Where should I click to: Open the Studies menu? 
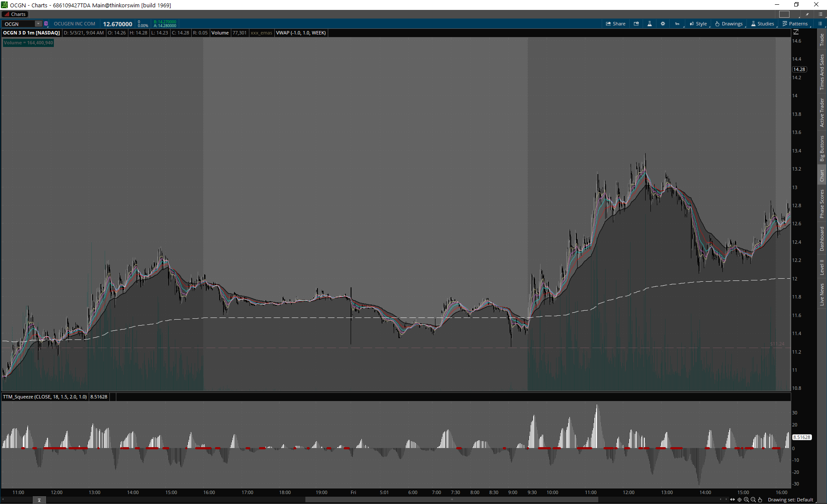coord(762,24)
